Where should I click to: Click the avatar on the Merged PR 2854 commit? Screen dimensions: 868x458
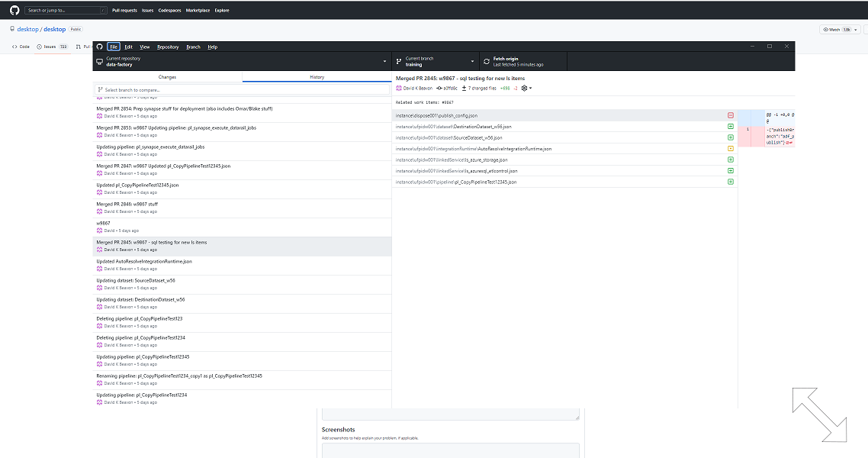pyautogui.click(x=100, y=116)
